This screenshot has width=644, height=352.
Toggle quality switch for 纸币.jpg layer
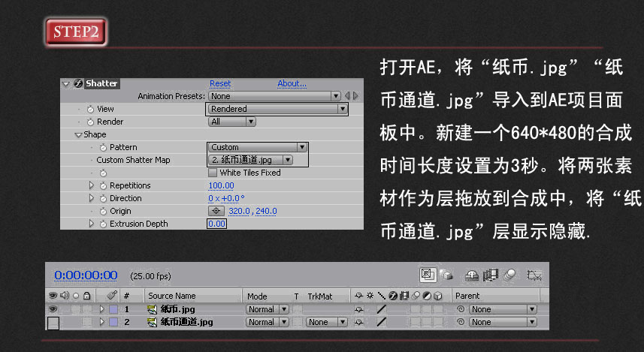pos(382,309)
